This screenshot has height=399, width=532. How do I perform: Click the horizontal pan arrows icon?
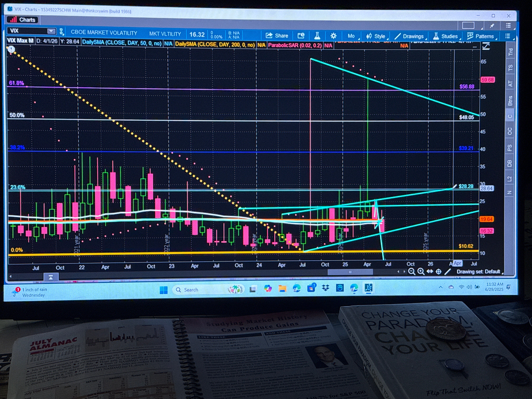pyautogui.click(x=430, y=272)
